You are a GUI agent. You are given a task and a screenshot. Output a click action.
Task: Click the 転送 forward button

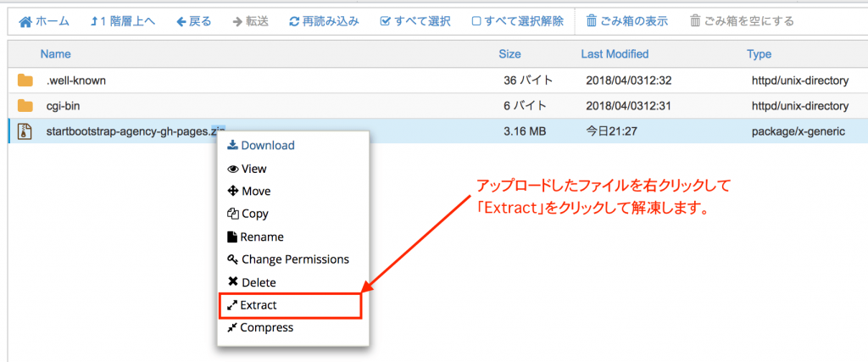pyautogui.click(x=250, y=19)
